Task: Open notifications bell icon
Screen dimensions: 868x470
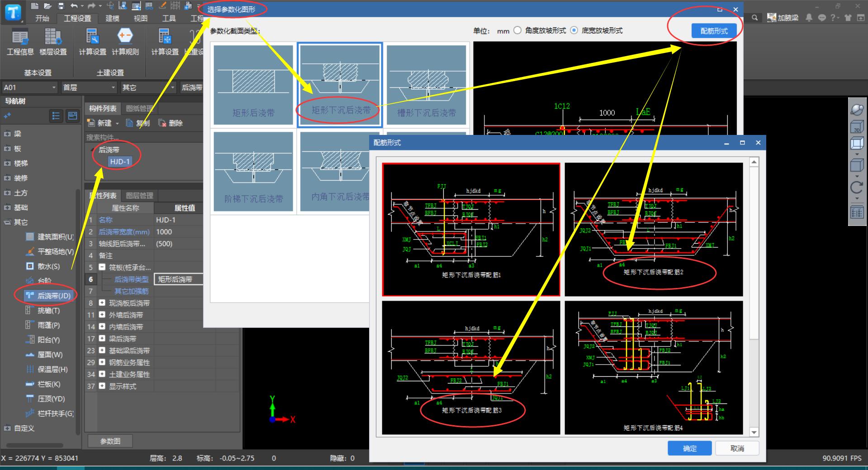Action: coord(809,18)
